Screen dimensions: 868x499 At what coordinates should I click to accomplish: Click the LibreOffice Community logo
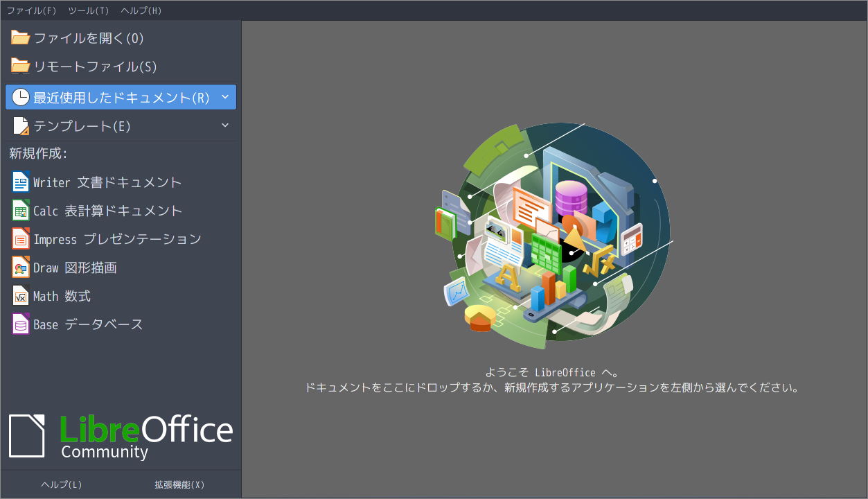click(x=121, y=437)
